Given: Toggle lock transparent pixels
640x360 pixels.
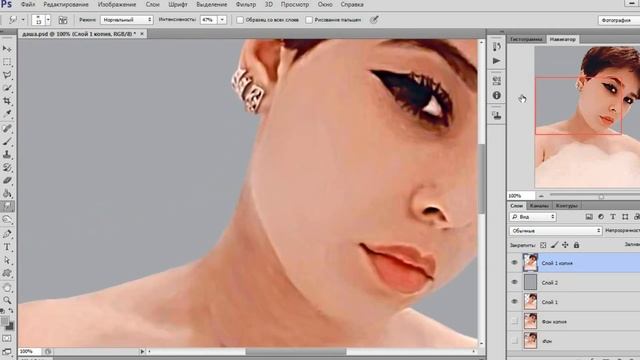Looking at the screenshot, I should pos(543,245).
